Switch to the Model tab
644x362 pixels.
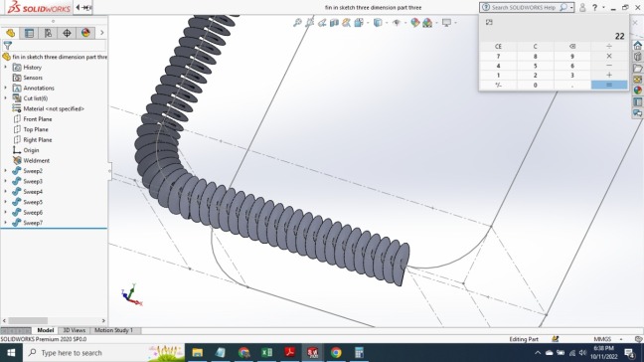(x=45, y=330)
